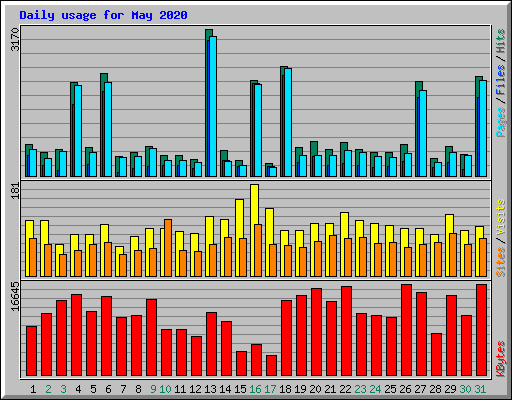Select day label 15 on x-axis
Viewport: 512px width, 400px height.
240,389
